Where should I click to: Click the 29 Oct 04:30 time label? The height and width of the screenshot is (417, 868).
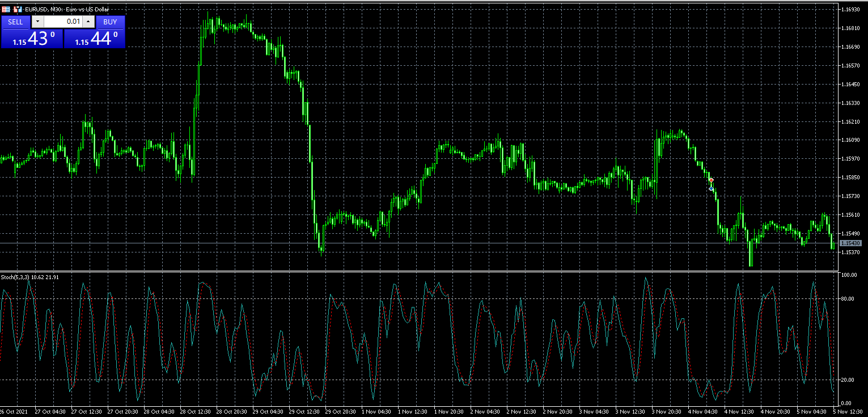[x=268, y=411]
